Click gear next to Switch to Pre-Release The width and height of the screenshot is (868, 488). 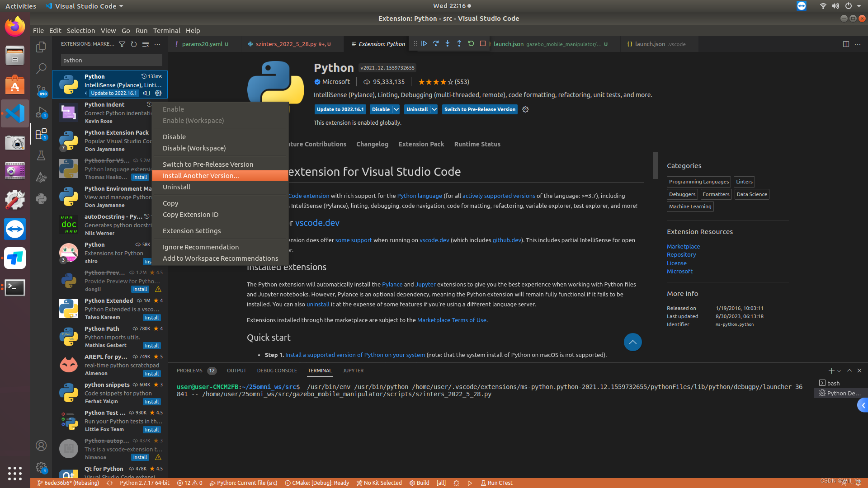[x=525, y=109]
